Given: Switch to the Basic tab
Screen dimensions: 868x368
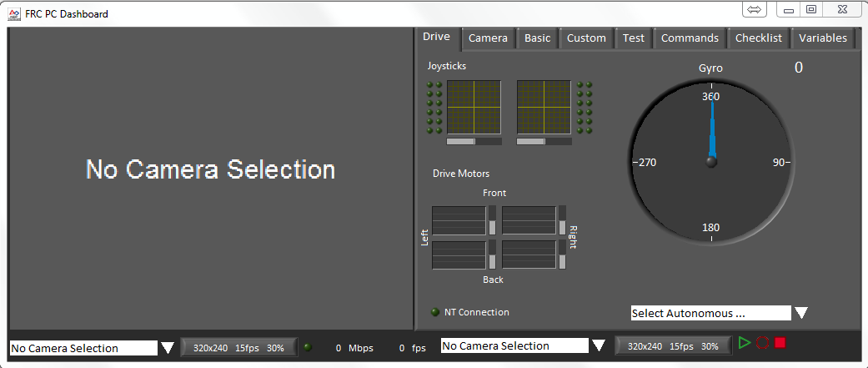Looking at the screenshot, I should pos(538,38).
